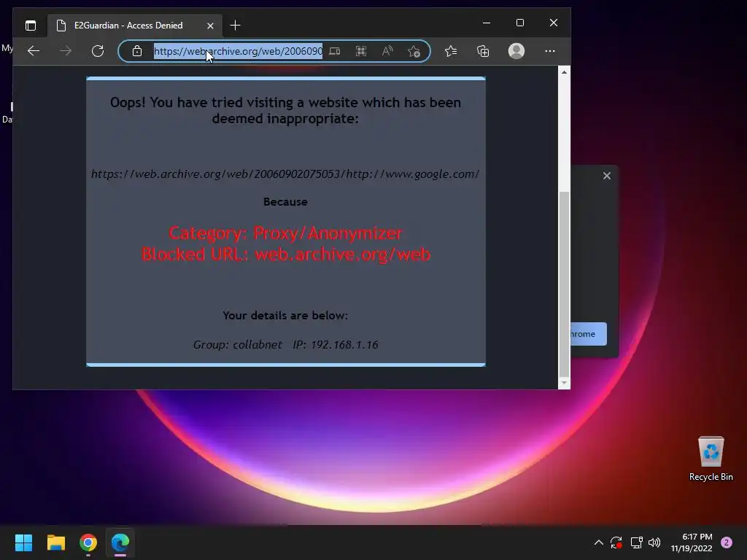747x560 pixels.
Task: Open the apps grid icon in address bar
Action: [361, 51]
